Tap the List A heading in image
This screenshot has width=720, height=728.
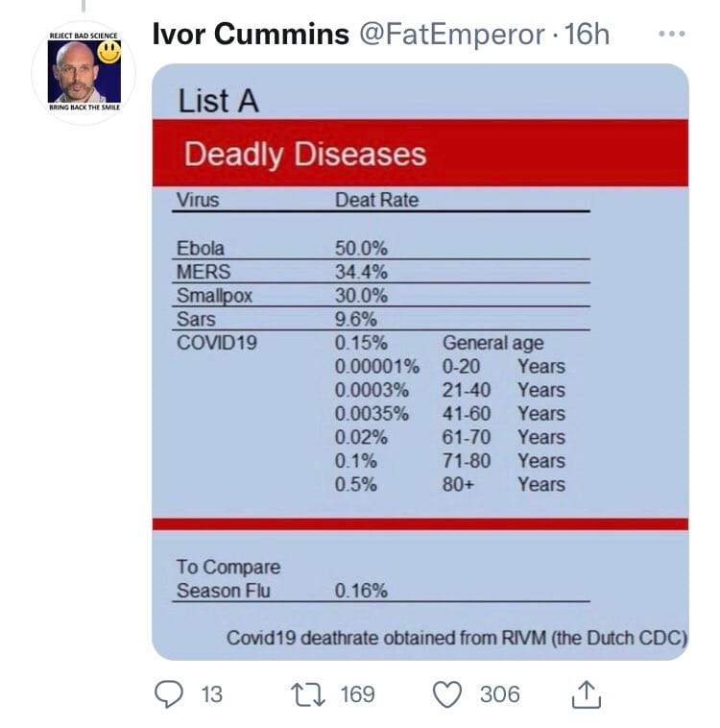coord(218,101)
